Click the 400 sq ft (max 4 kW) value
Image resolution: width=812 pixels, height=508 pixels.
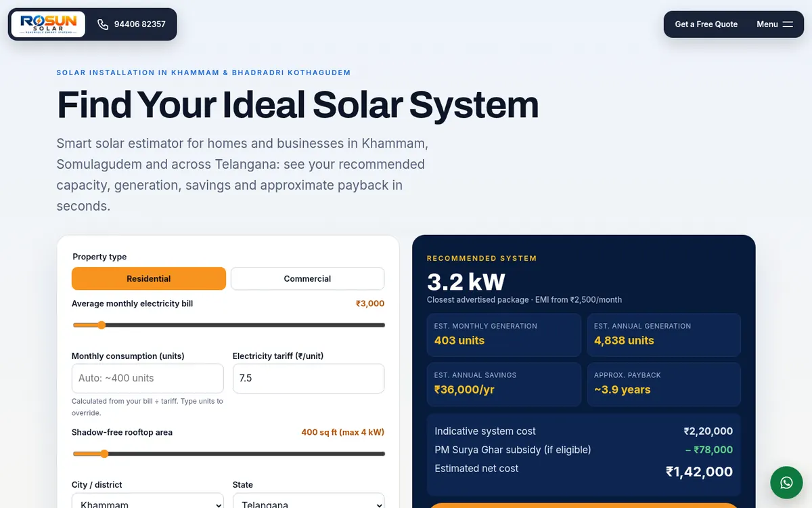(x=343, y=432)
